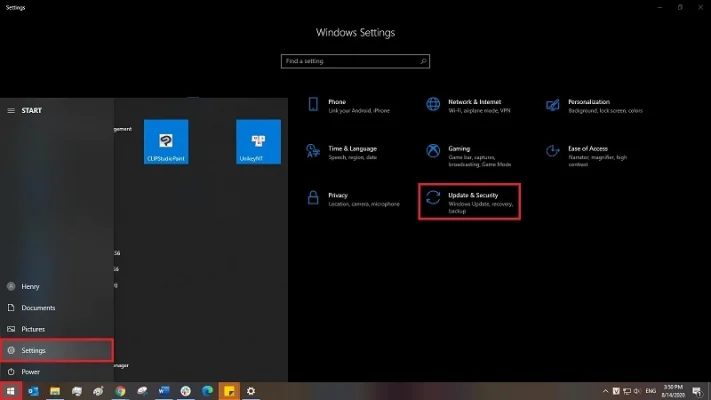Open the Power options menu
The width and height of the screenshot is (711, 400).
point(30,371)
